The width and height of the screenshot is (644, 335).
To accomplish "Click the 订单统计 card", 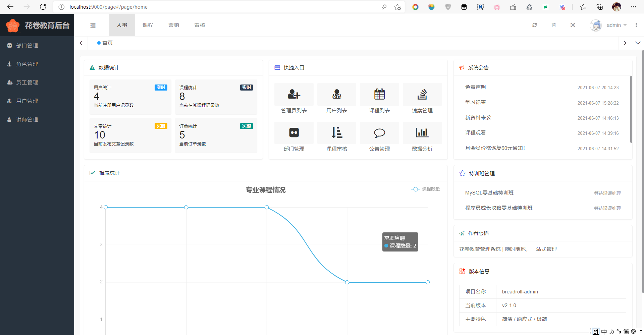I will pos(216,135).
